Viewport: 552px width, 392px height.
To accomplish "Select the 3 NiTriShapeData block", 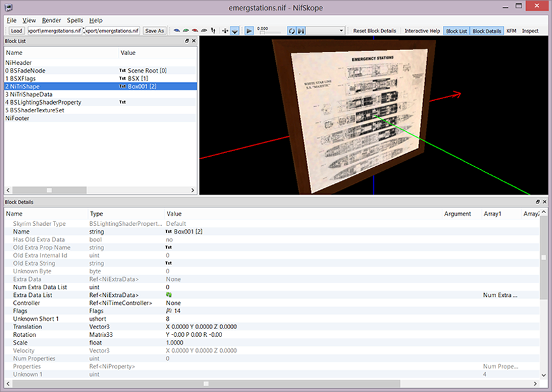I will pos(100,95).
